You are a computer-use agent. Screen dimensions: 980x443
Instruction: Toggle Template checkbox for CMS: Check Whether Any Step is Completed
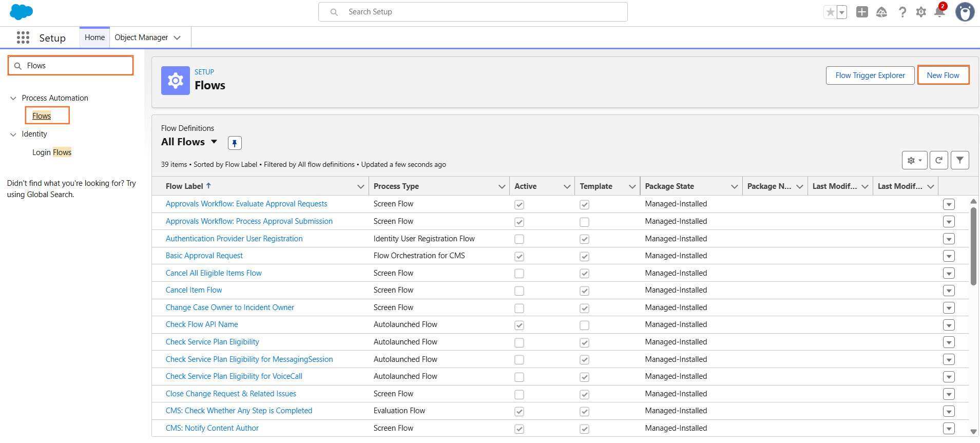(x=584, y=411)
